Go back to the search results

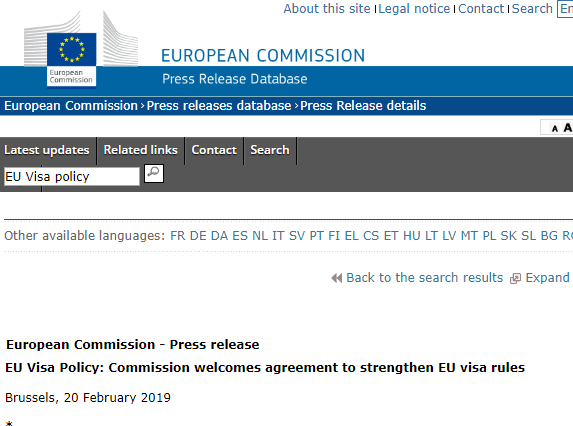click(425, 278)
